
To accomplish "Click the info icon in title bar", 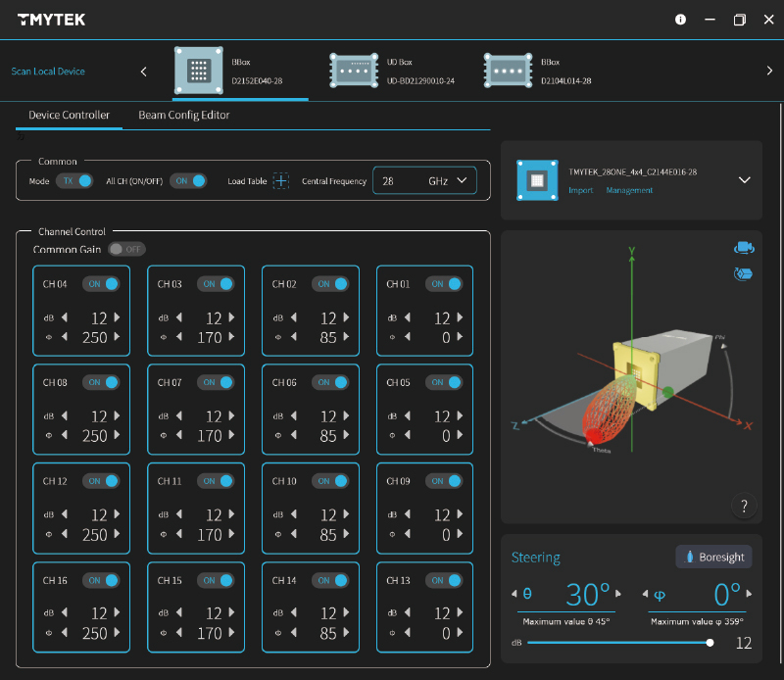I will (x=680, y=19).
